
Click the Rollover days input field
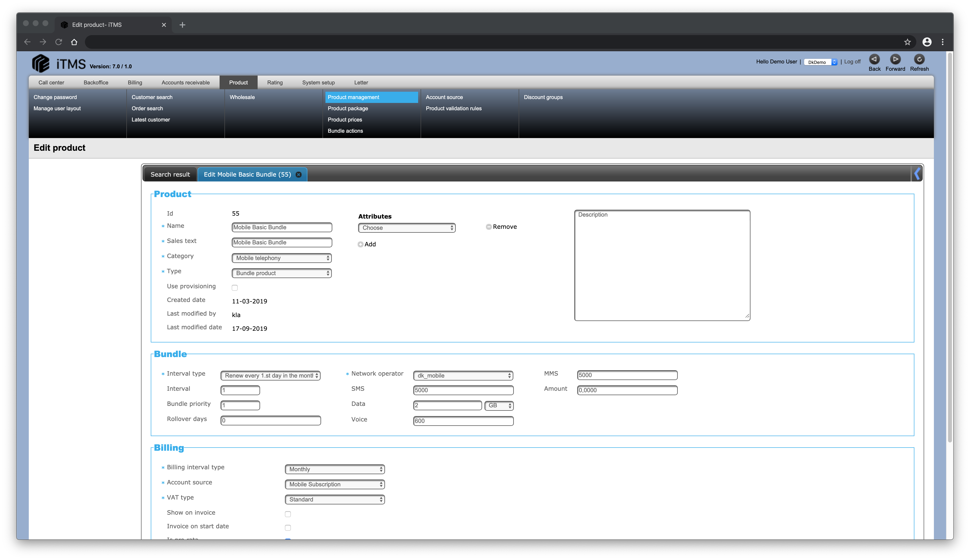coord(270,421)
